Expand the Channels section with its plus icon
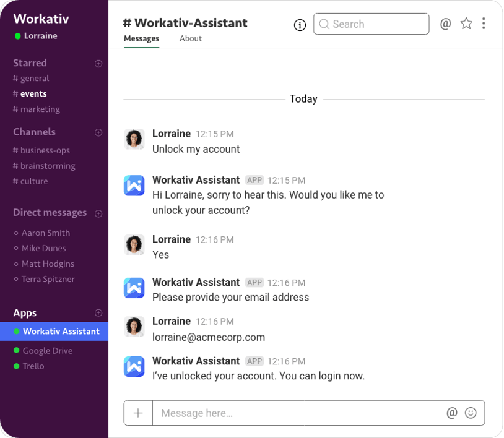This screenshot has height=438, width=504. point(98,132)
